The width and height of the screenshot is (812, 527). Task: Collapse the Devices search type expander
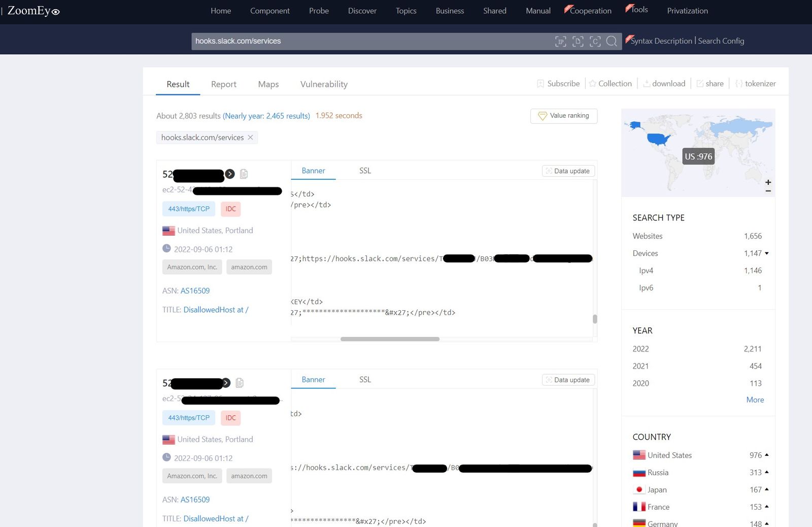click(x=766, y=253)
